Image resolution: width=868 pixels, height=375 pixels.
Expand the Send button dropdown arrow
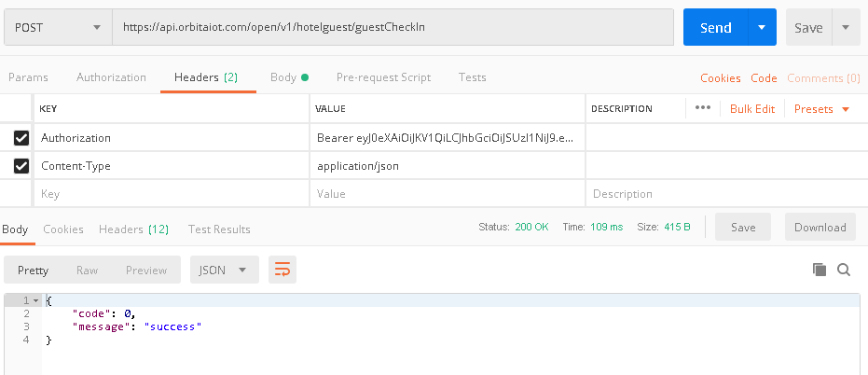click(762, 28)
